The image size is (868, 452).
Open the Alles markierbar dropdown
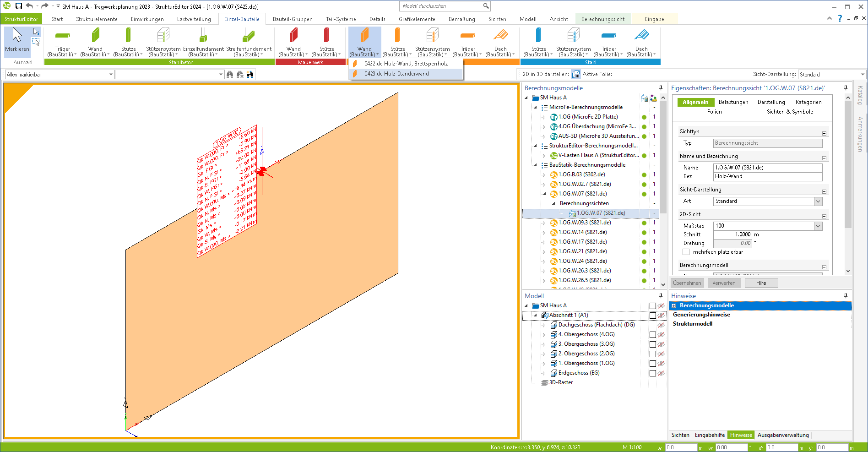point(111,75)
